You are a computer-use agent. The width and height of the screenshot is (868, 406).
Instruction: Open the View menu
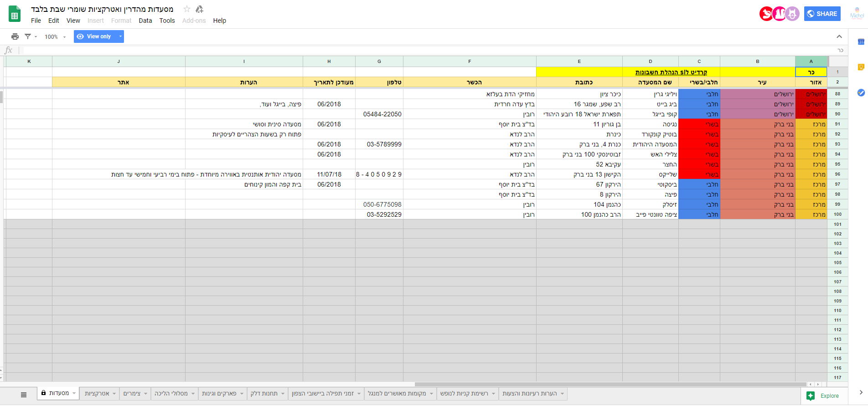(x=73, y=21)
